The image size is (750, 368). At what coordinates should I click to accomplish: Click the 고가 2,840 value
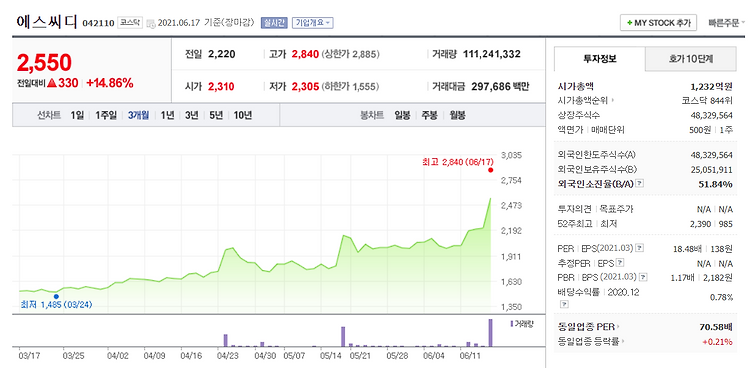[x=305, y=54]
